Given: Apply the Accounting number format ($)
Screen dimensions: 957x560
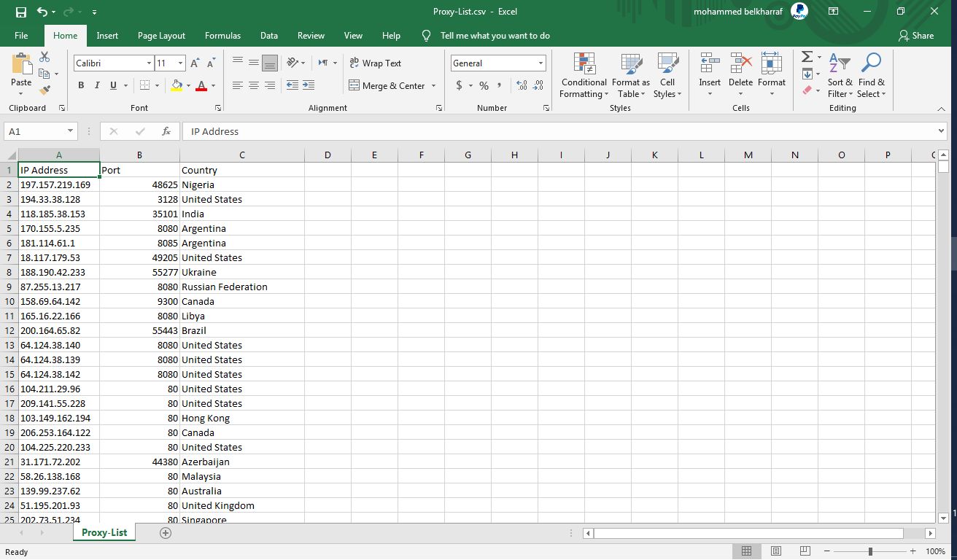Looking at the screenshot, I should click(x=459, y=85).
